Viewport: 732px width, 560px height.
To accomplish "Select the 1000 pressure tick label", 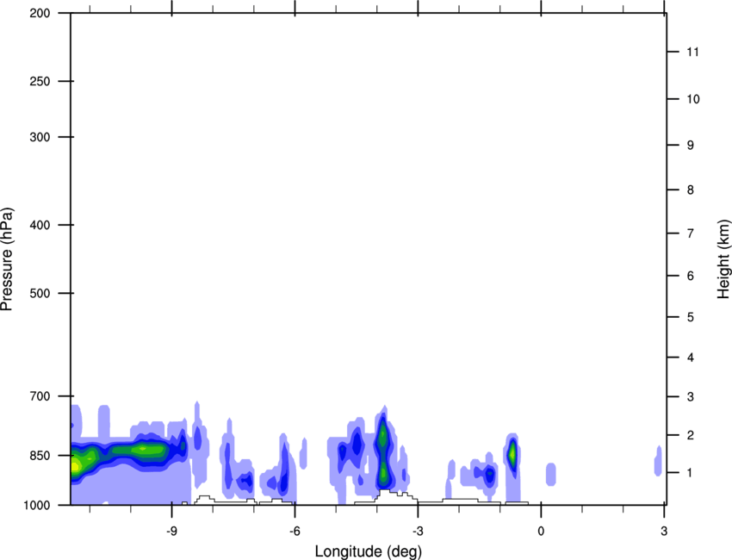I will [36, 506].
